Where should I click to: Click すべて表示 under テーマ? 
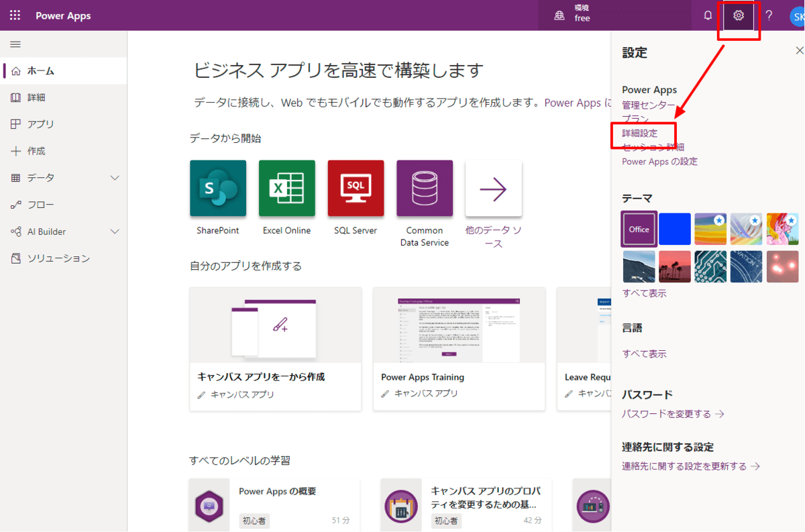(x=644, y=293)
